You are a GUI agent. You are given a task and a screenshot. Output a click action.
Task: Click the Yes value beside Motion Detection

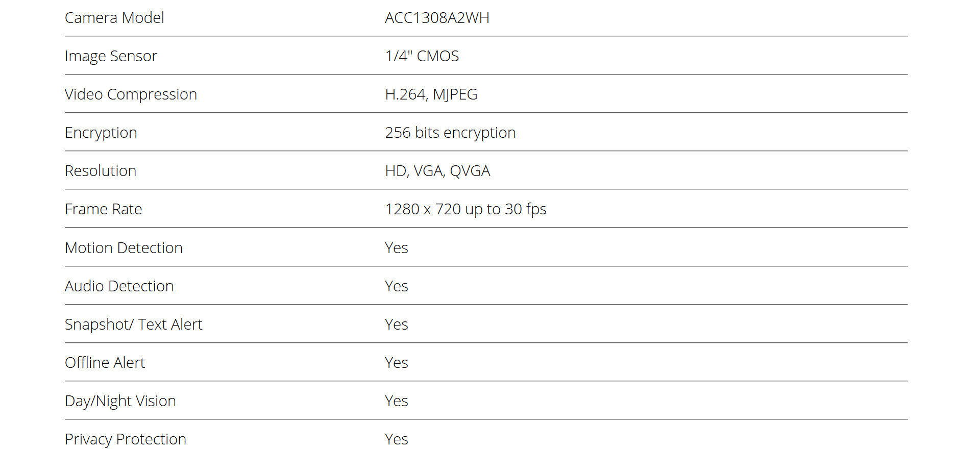[397, 248]
